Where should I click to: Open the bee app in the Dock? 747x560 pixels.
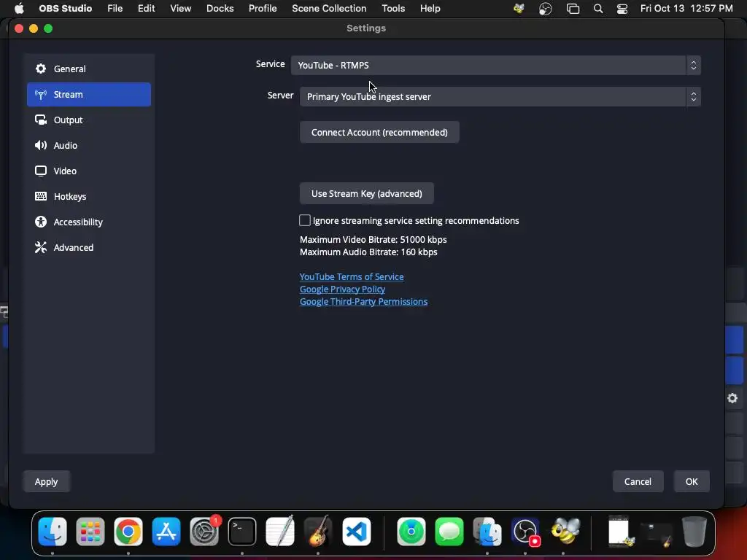point(565,531)
